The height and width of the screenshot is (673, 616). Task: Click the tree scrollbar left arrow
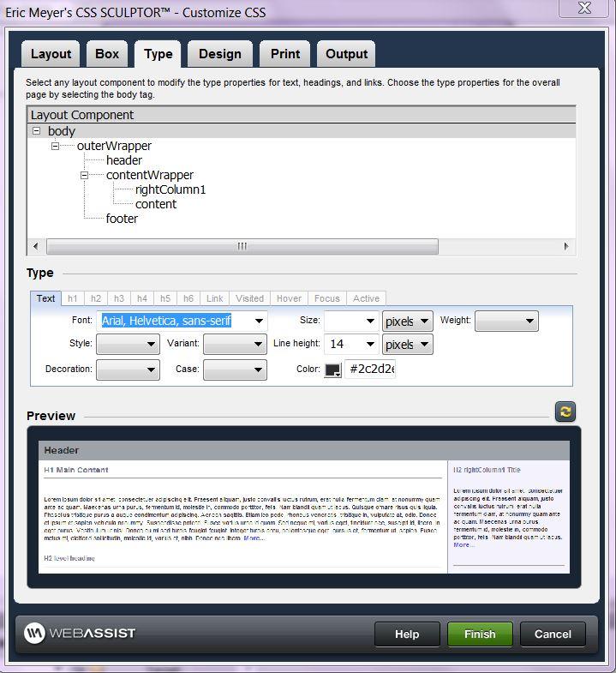tap(36, 246)
